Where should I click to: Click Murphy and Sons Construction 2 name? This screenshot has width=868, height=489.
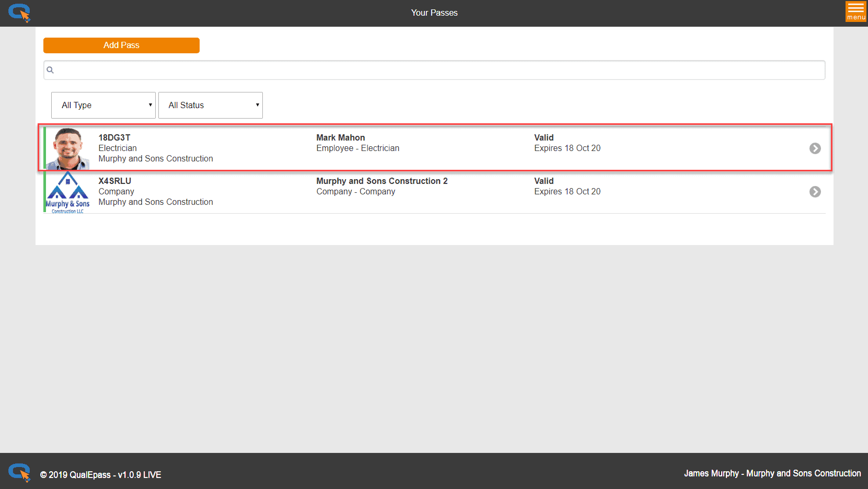point(382,181)
